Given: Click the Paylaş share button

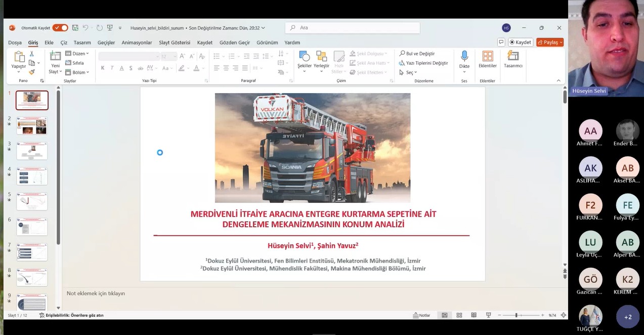Looking at the screenshot, I should [550, 43].
